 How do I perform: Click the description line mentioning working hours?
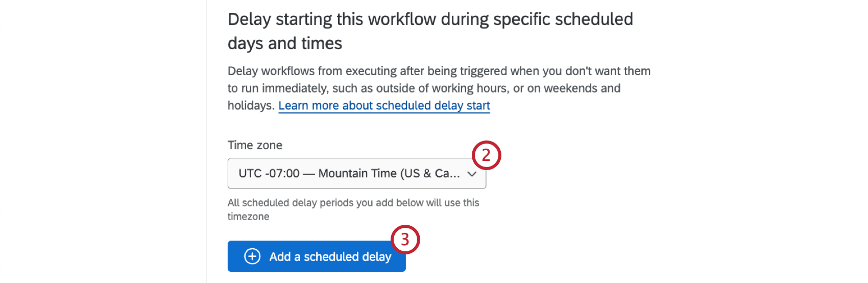[x=424, y=88]
